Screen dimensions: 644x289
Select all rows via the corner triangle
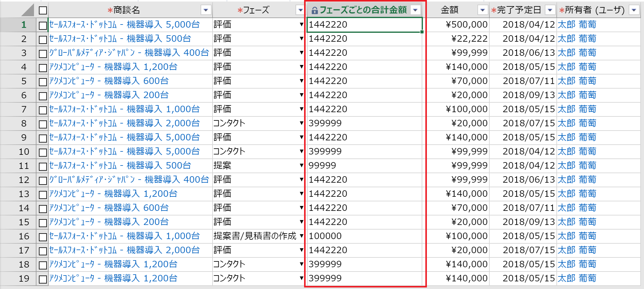click(28, 10)
